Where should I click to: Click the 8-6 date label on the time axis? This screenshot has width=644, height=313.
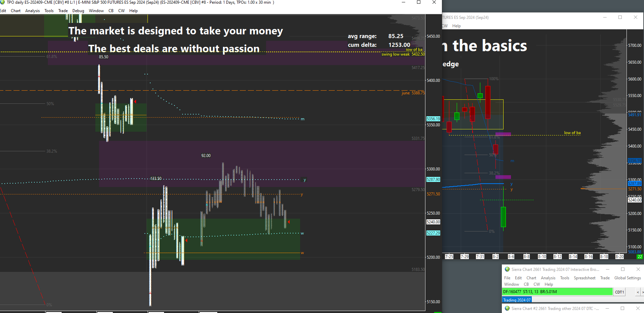point(511,257)
